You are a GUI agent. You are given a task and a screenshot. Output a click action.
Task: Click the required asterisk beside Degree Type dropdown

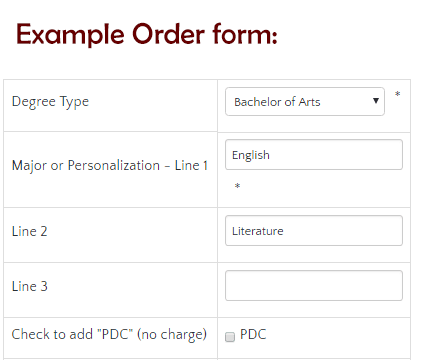pyautogui.click(x=397, y=94)
